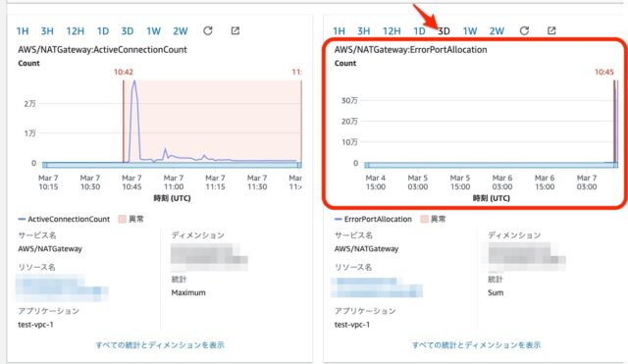
Task: Refresh the ErrorPortAllocation graph
Action: point(524,30)
